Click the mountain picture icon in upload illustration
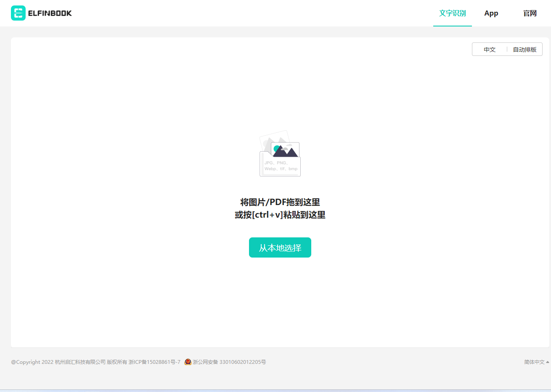The image size is (551, 392). pos(286,150)
